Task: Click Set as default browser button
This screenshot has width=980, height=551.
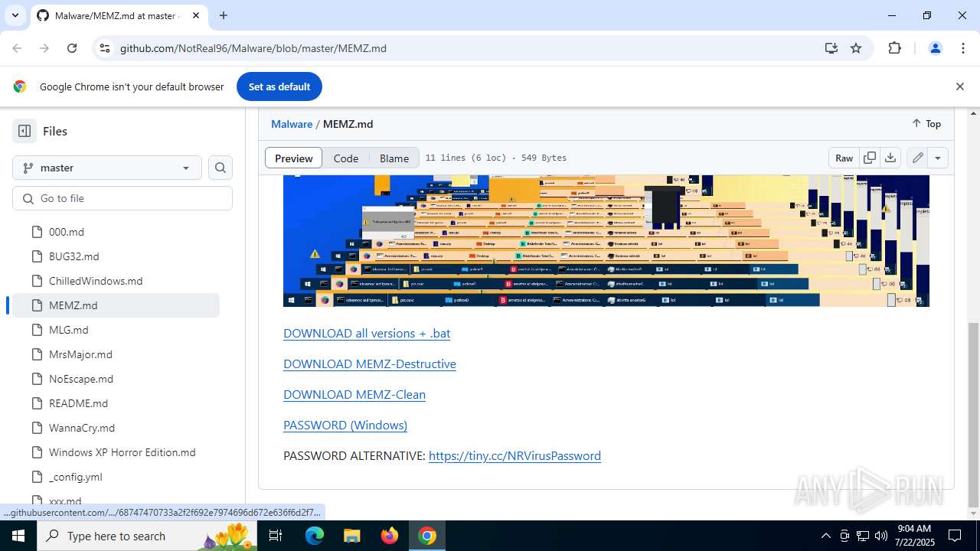Action: pyautogui.click(x=279, y=86)
